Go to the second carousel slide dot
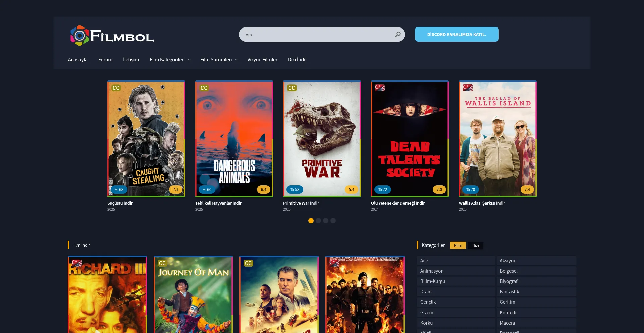The width and height of the screenshot is (644, 333). (x=318, y=221)
